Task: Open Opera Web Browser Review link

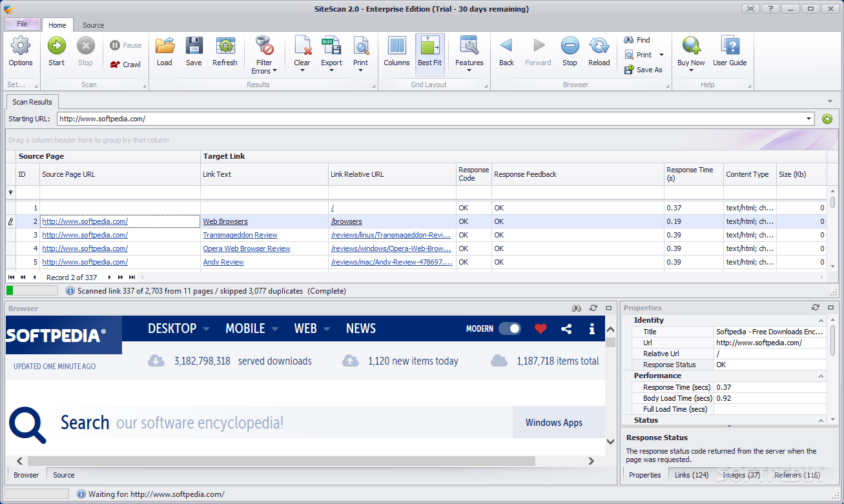Action: (247, 248)
